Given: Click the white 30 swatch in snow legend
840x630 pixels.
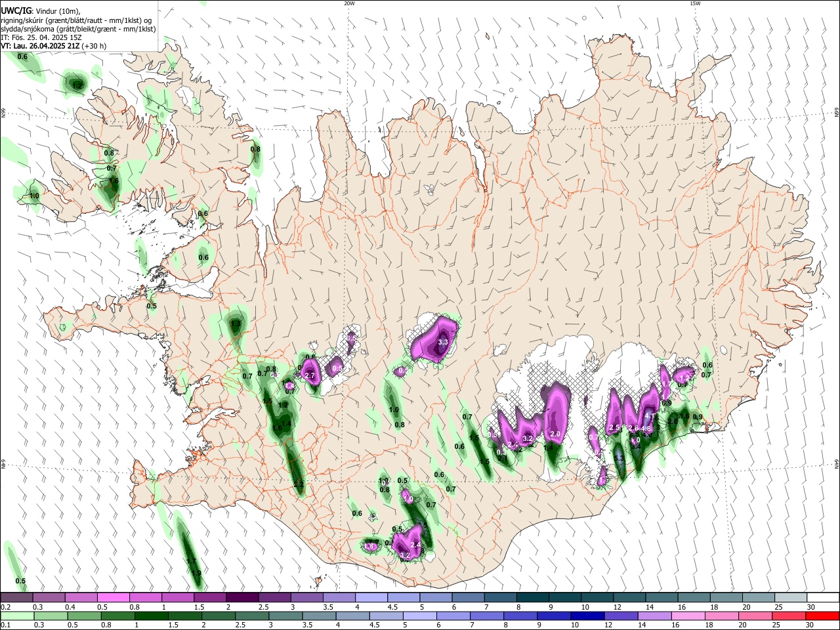Looking at the screenshot, I should [x=822, y=597].
